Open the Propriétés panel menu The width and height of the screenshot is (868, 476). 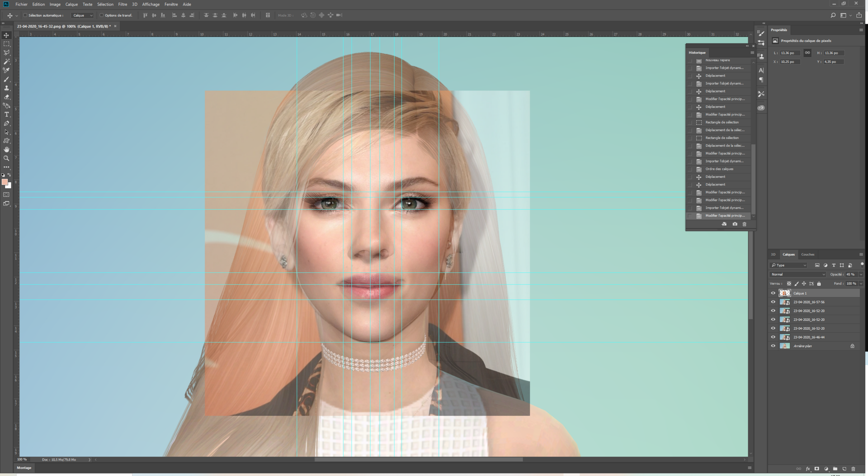coord(861,30)
